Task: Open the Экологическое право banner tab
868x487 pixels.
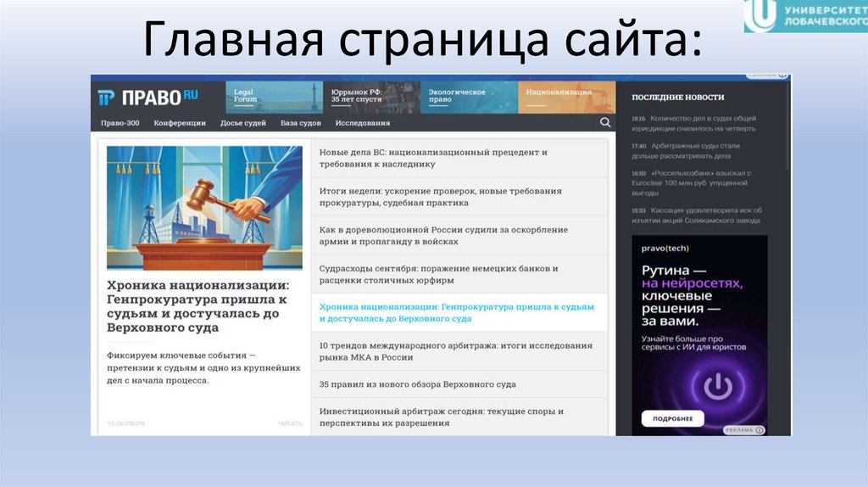Action: [x=470, y=98]
